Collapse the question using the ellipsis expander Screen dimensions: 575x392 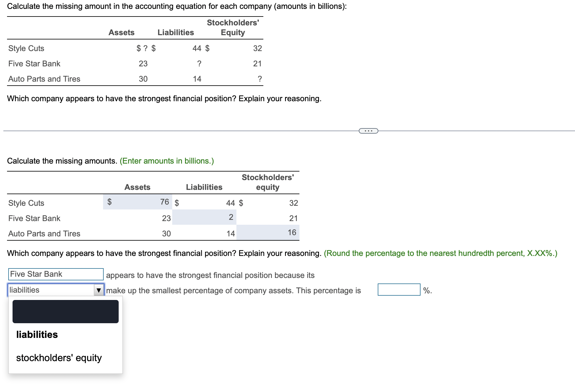(368, 131)
